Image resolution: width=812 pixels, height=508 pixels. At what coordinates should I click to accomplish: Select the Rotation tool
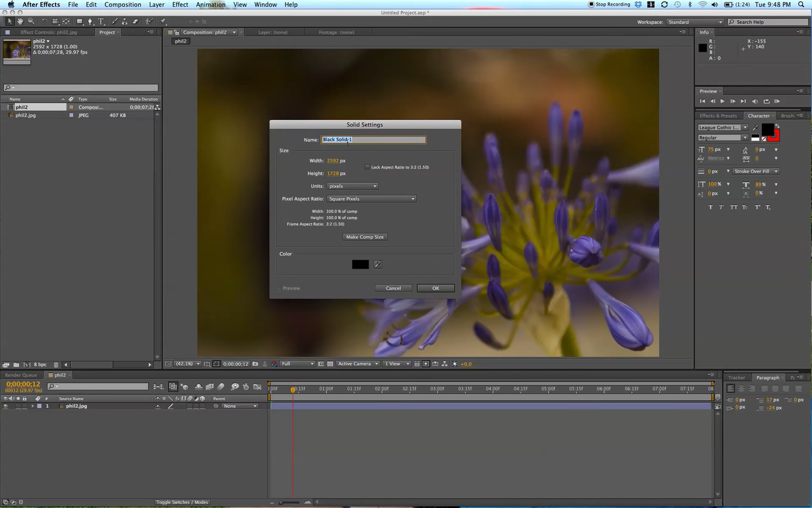point(45,21)
